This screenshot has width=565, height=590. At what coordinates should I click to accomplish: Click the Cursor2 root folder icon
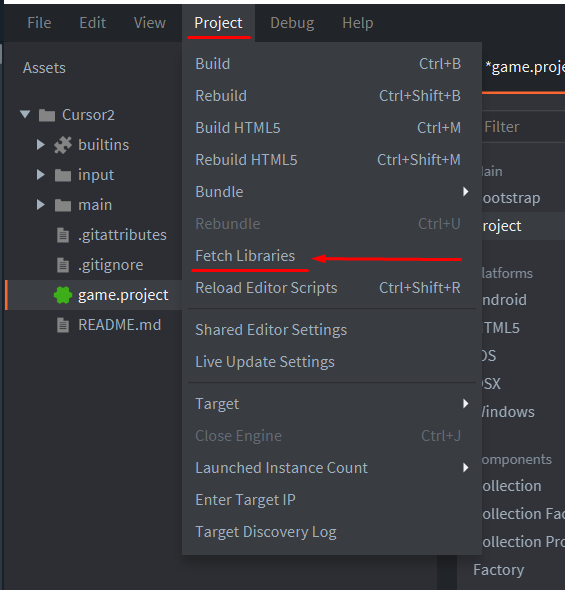tap(47, 115)
